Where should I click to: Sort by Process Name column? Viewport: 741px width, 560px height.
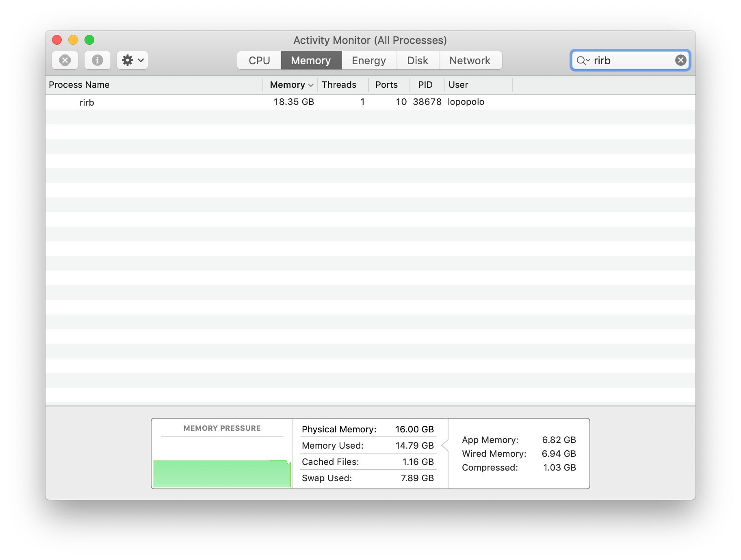click(x=79, y=85)
